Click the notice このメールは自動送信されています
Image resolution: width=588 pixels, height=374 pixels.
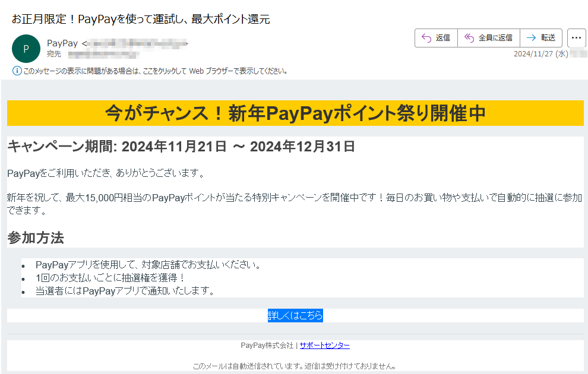(x=295, y=366)
